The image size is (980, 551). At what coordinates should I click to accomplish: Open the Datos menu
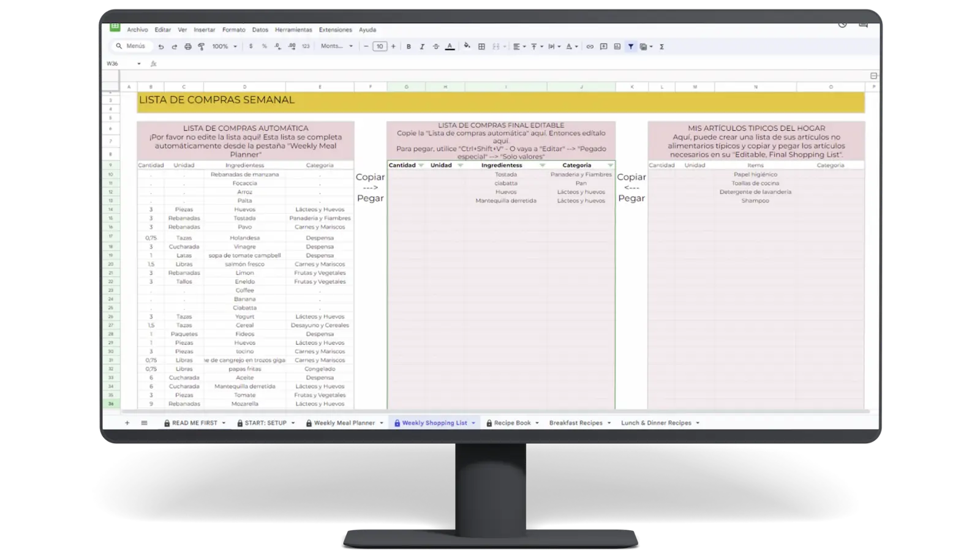pos(260,29)
